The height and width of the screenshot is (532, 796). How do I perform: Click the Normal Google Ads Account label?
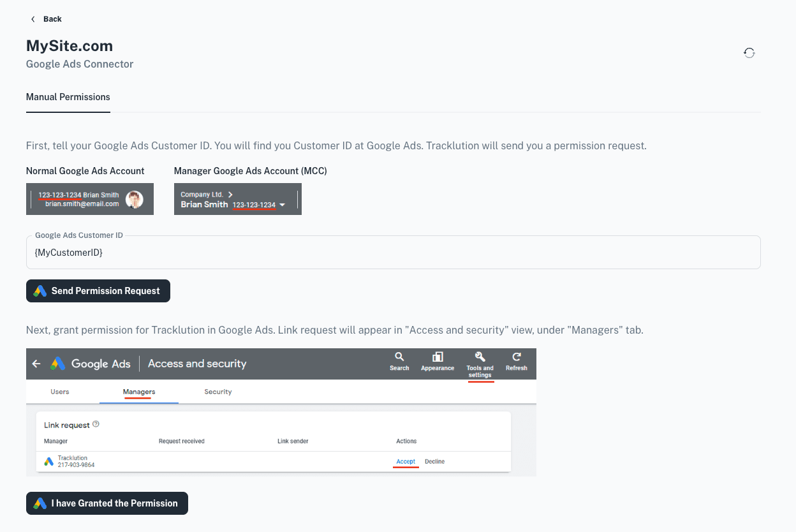pyautogui.click(x=85, y=171)
